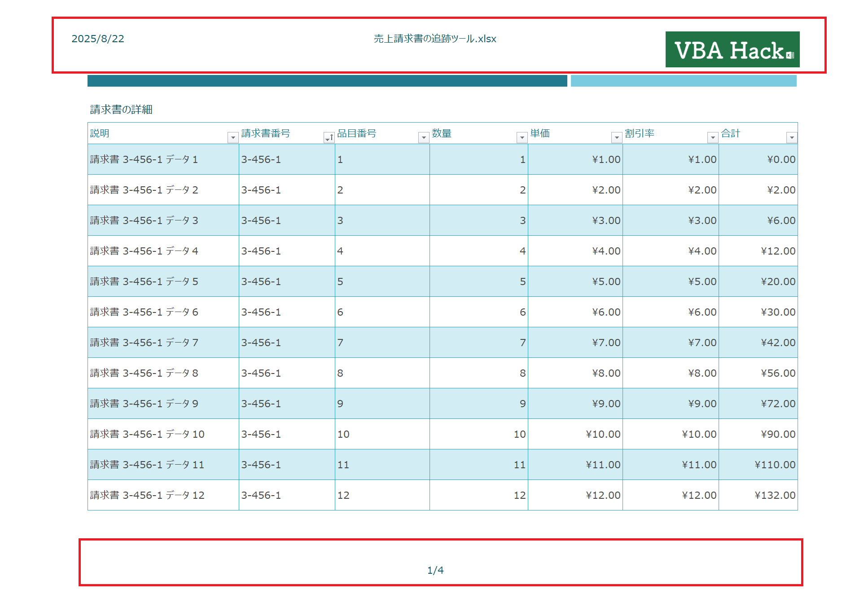The width and height of the screenshot is (868, 598).
Task: Select cell 請求書 3-456-1 データ 4
Action: click(x=163, y=251)
